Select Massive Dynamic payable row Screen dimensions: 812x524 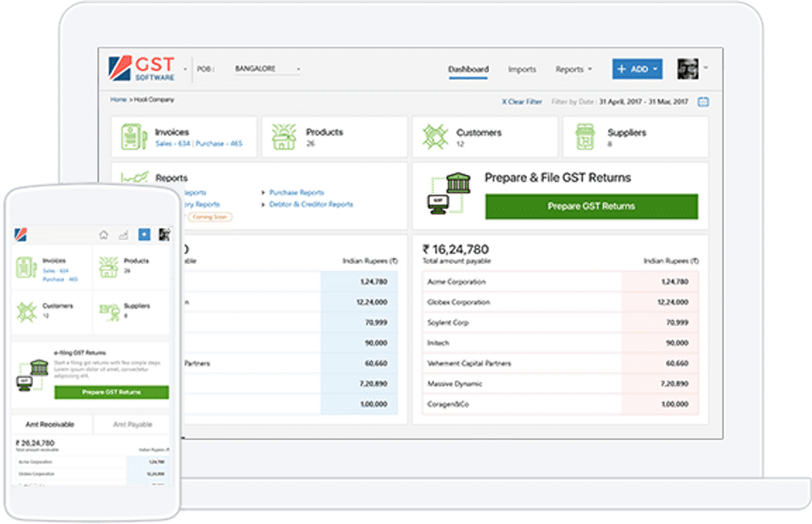click(x=560, y=383)
